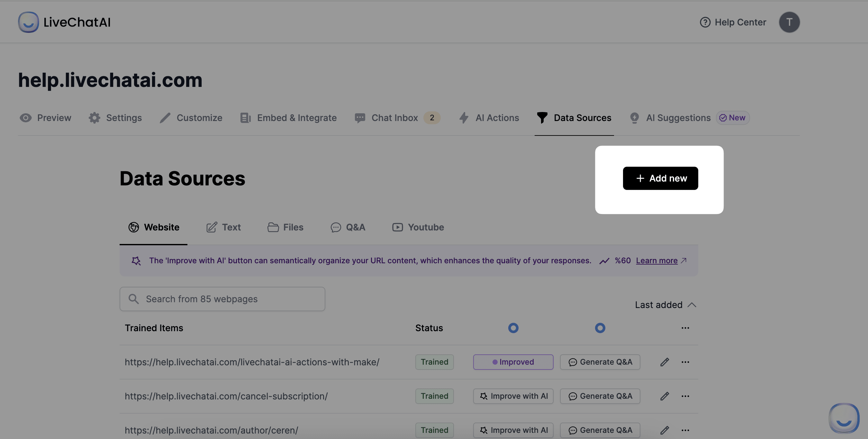Improve with AI the cancel-subscription URL
The height and width of the screenshot is (439, 868).
[x=513, y=396]
